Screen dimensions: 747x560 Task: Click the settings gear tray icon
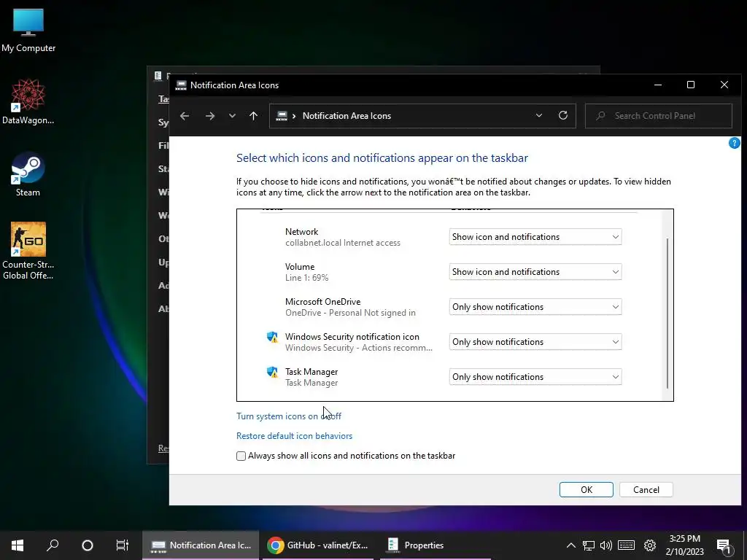coord(650,545)
